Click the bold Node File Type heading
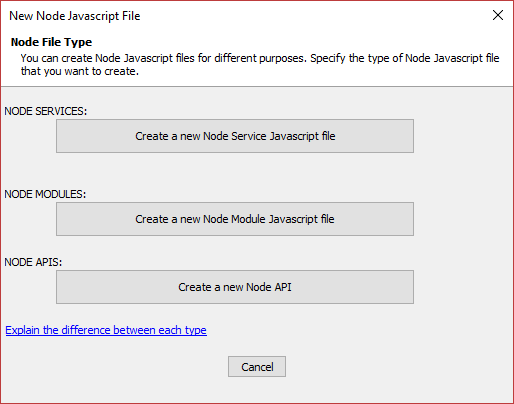This screenshot has height=404, width=514. point(51,42)
